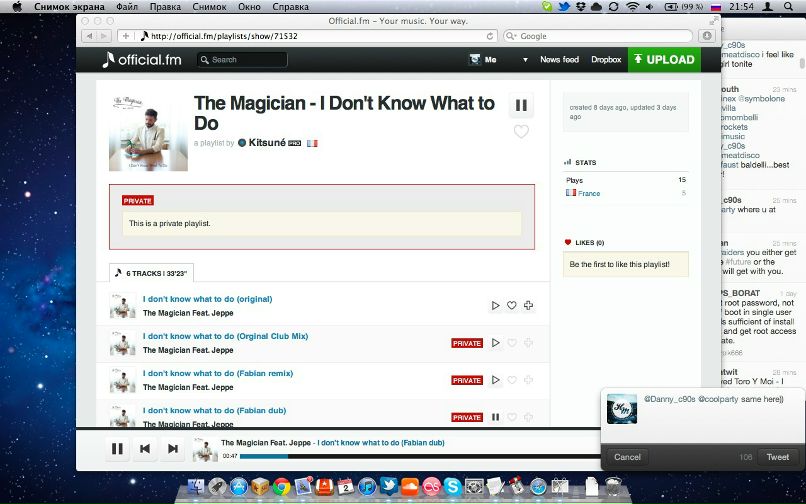Seek in the player progress bar
806x504 pixels.
400,456
